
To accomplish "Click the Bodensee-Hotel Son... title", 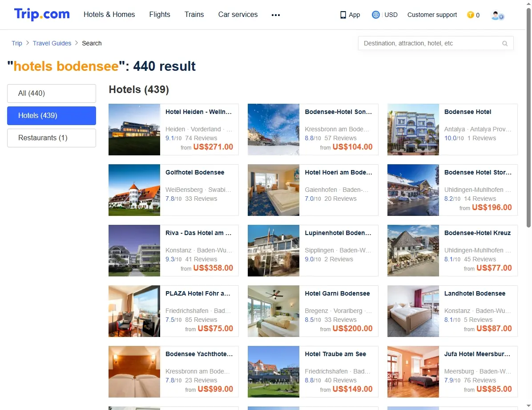I will 338,112.
